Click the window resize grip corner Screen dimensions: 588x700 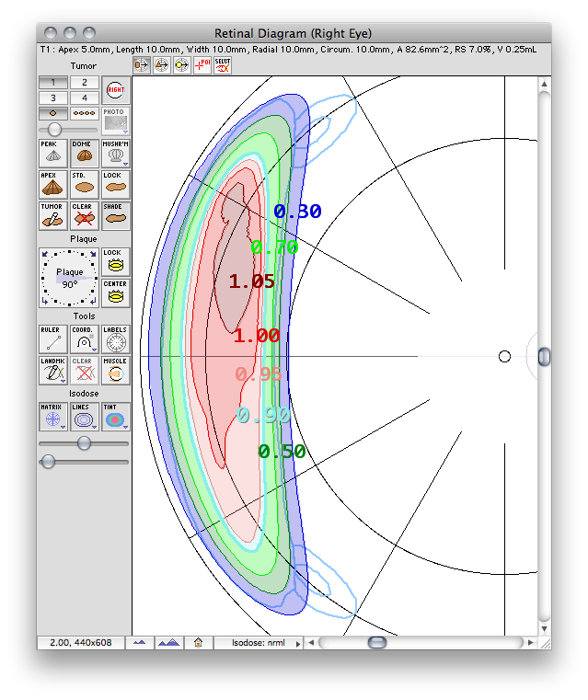click(x=545, y=643)
